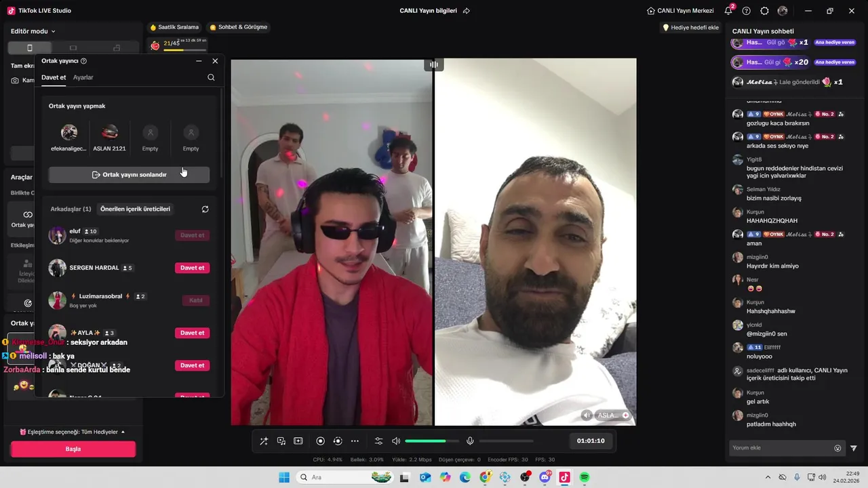Open the chat filter funnel icon
This screenshot has height=488, width=868.
[x=854, y=448]
